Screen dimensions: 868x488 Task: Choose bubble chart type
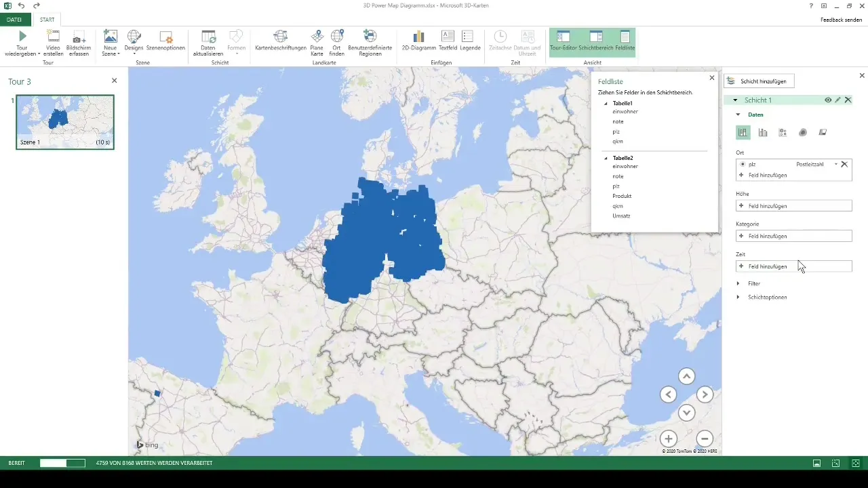tap(783, 132)
